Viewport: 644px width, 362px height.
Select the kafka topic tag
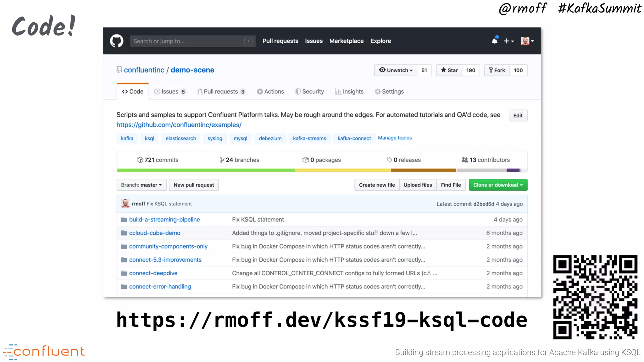click(127, 138)
